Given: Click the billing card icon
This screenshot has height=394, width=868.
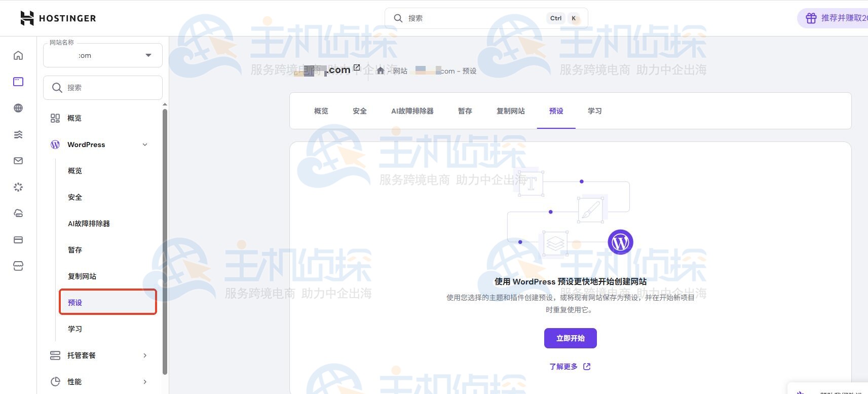Looking at the screenshot, I should coord(18,240).
